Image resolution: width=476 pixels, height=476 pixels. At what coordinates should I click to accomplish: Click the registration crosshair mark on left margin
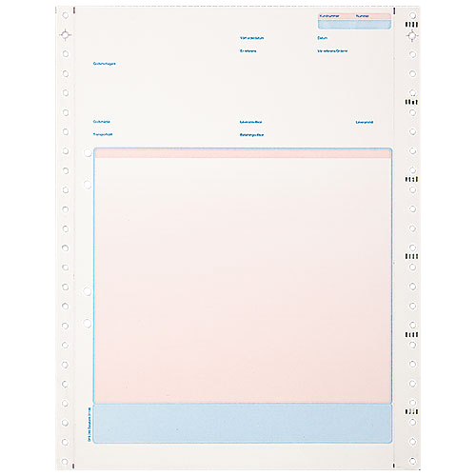point(66,35)
